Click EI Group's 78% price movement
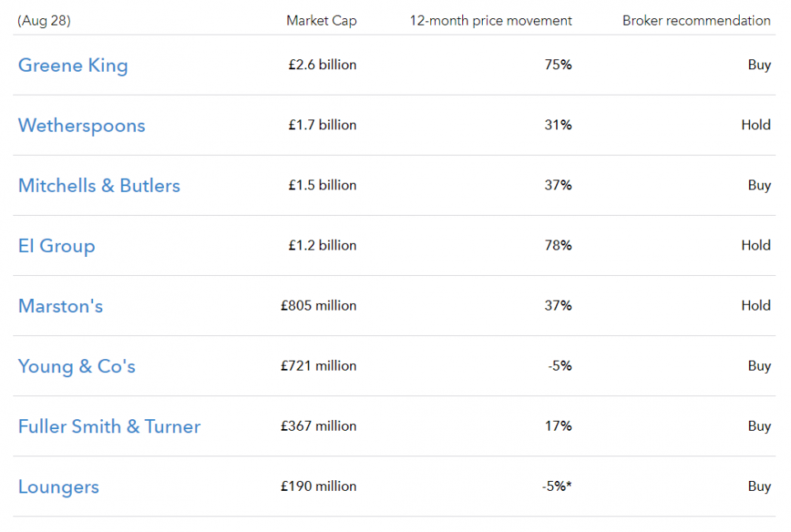The image size is (791, 532). tap(558, 245)
